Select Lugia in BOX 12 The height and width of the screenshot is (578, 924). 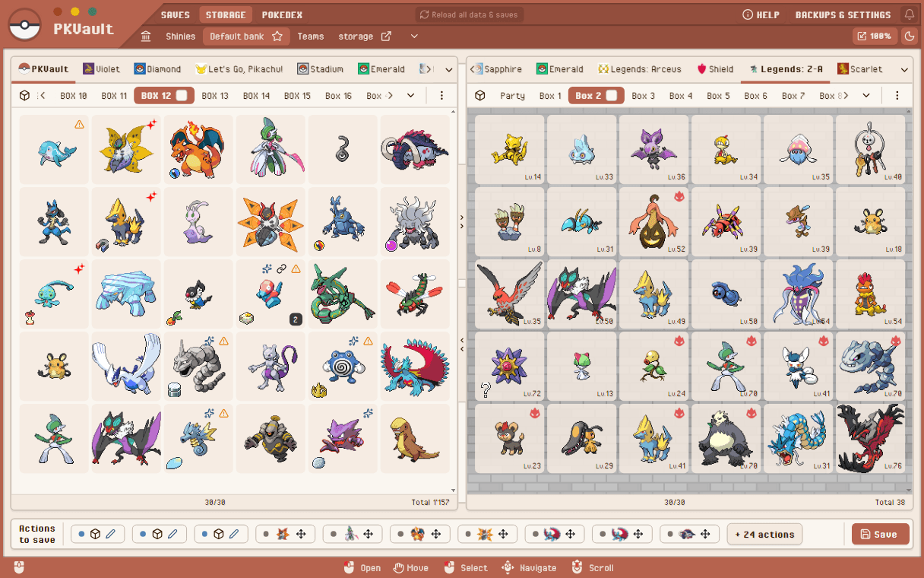(126, 367)
